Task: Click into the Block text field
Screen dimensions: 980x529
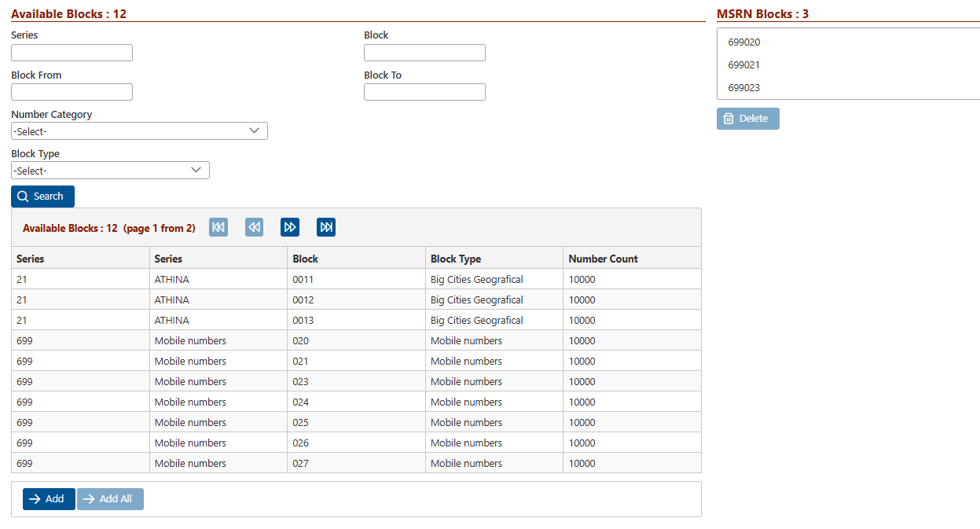Action: [x=424, y=53]
